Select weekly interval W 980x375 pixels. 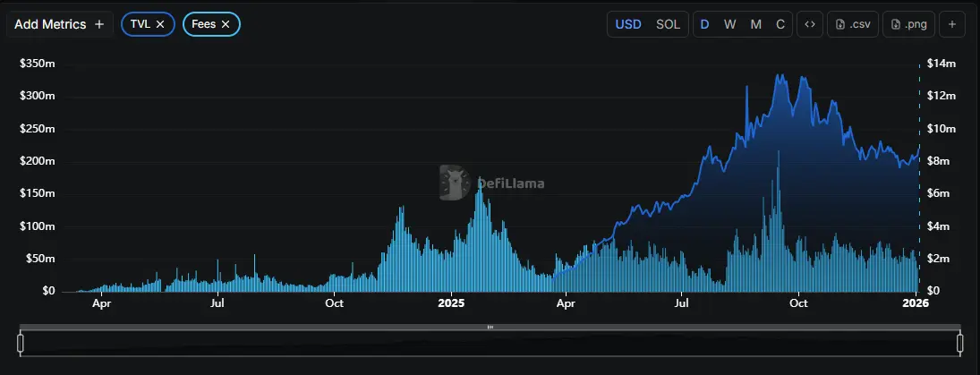click(x=729, y=24)
